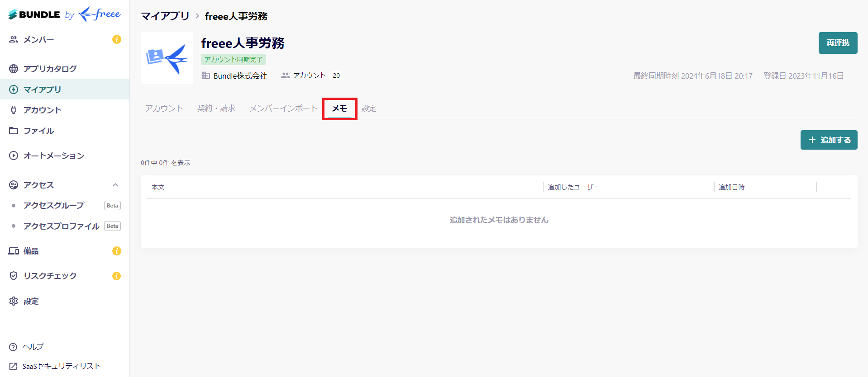Viewport: 868px width, 377px height.
Task: Click the 追加する button
Action: (829, 140)
